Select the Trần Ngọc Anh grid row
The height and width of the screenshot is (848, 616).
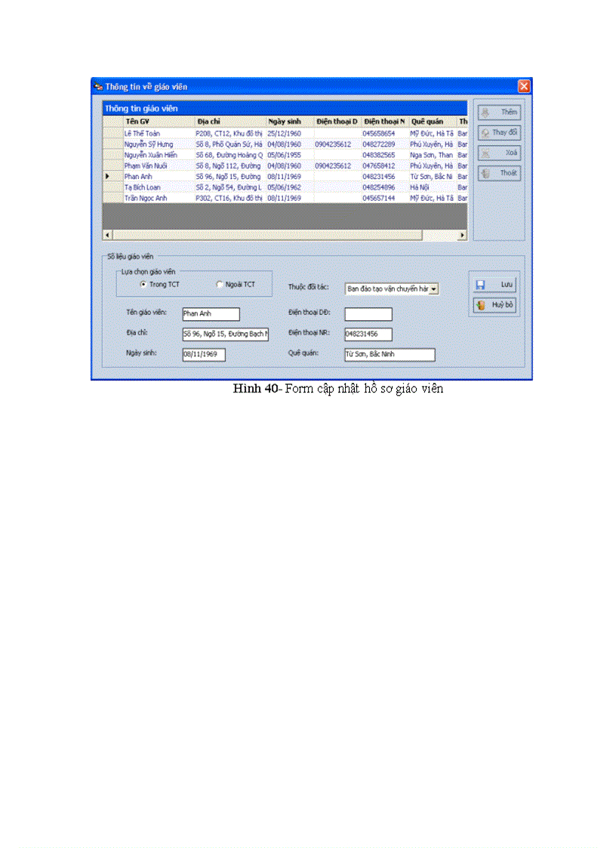tap(144, 198)
